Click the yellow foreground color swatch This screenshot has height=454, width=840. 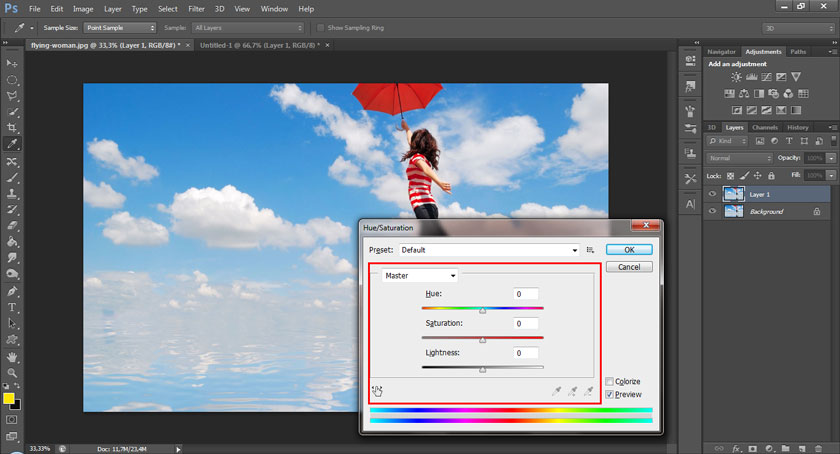tap(9, 398)
